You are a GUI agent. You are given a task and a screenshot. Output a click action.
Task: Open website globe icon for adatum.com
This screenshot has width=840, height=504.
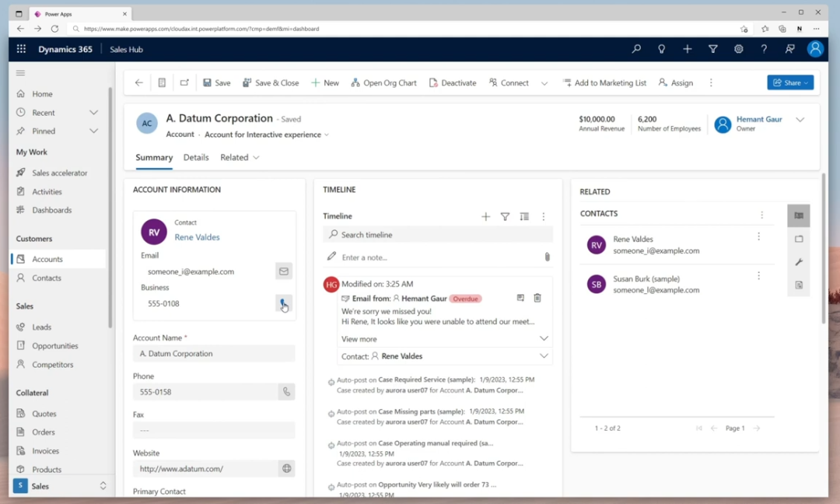click(286, 469)
